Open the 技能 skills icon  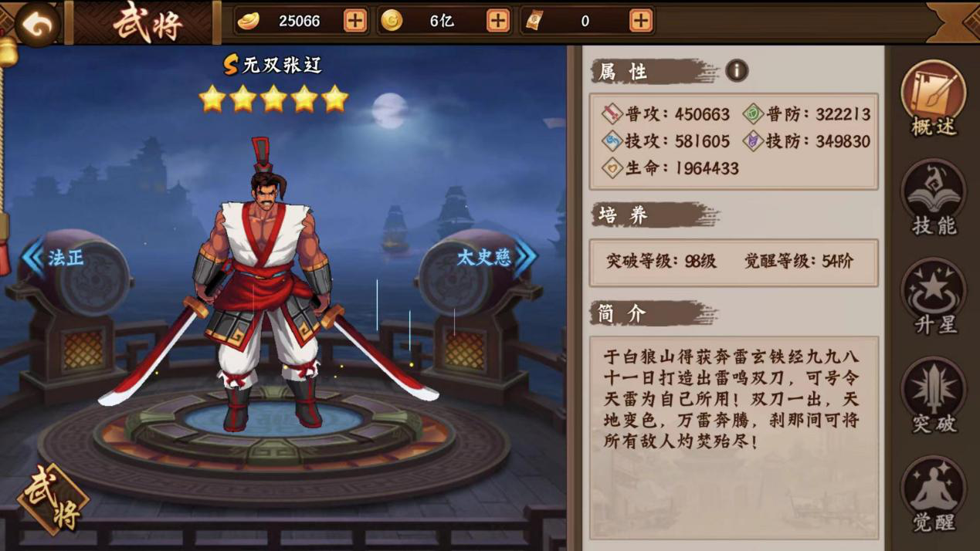coord(934,198)
